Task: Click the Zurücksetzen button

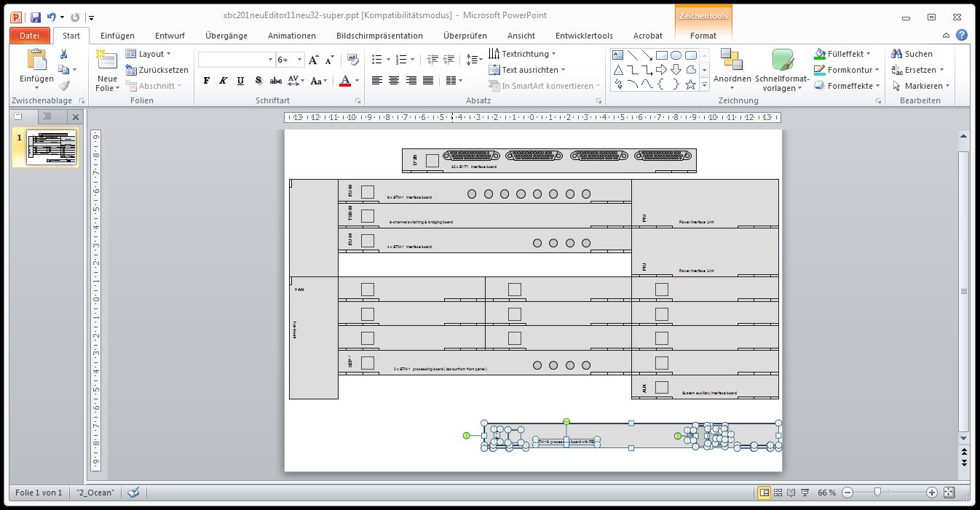Action: [x=157, y=70]
